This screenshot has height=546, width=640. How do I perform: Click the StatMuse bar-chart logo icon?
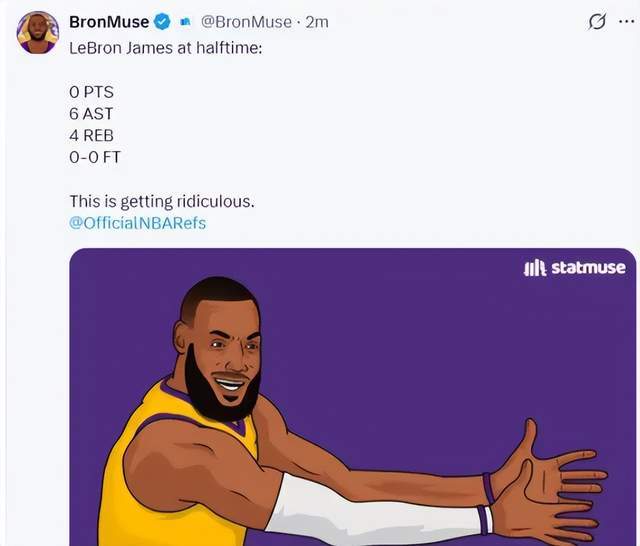[x=535, y=268]
